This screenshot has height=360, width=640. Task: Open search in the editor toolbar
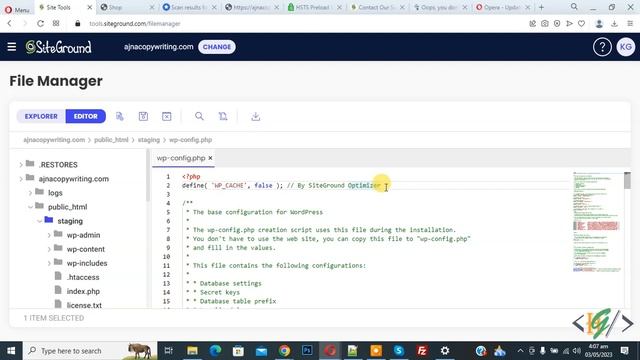click(199, 116)
